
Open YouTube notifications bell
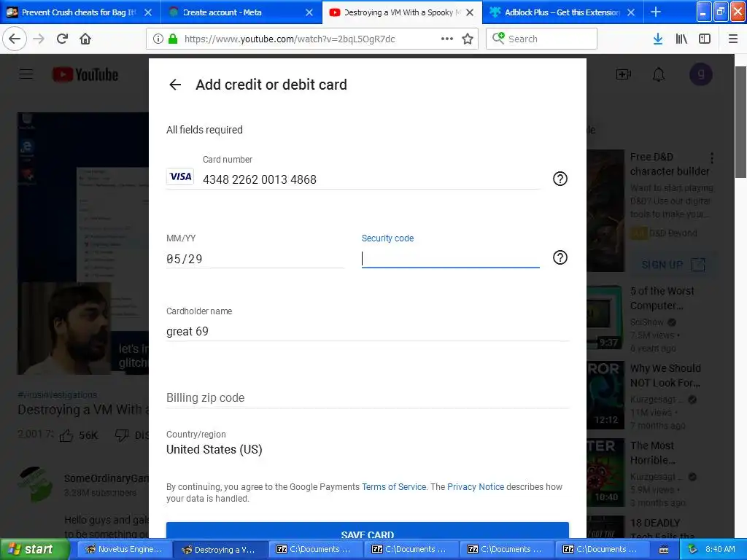point(659,74)
